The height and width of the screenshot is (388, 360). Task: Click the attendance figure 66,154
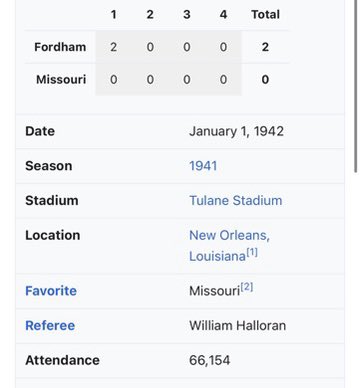coord(209,360)
